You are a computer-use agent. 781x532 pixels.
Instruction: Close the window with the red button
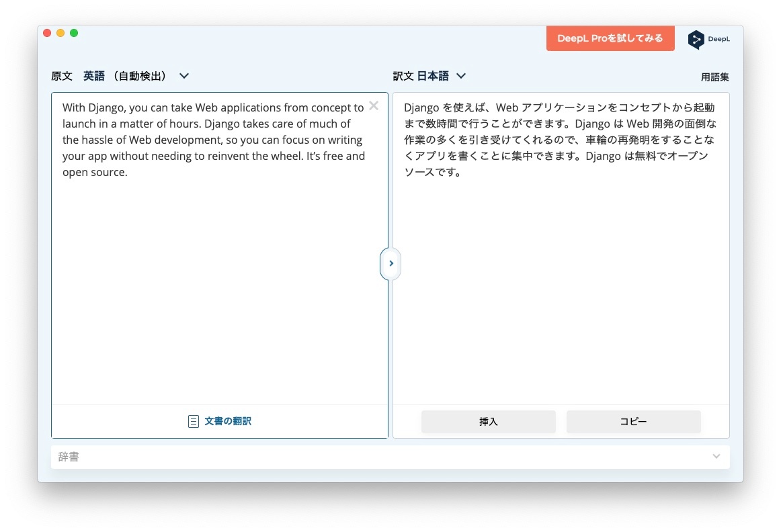(47, 33)
